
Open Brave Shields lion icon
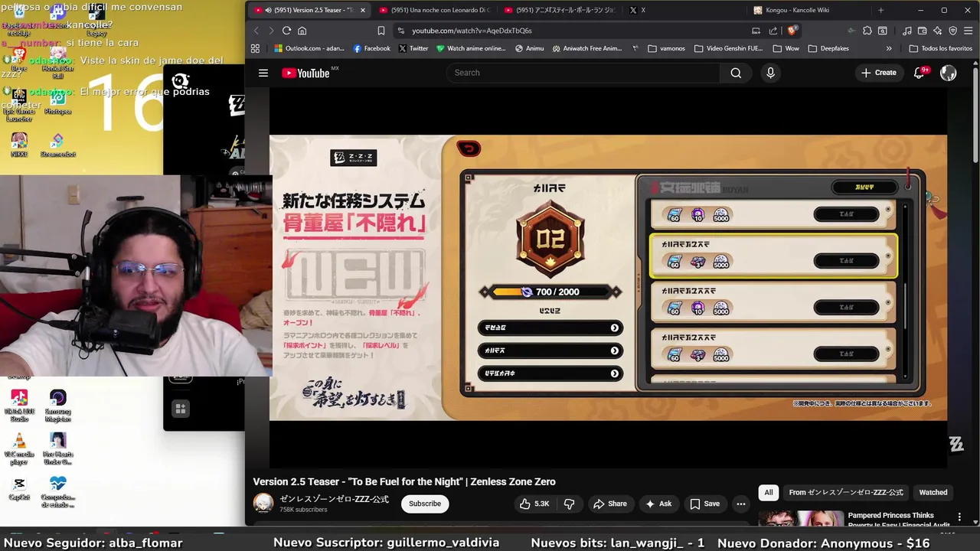pos(792,31)
